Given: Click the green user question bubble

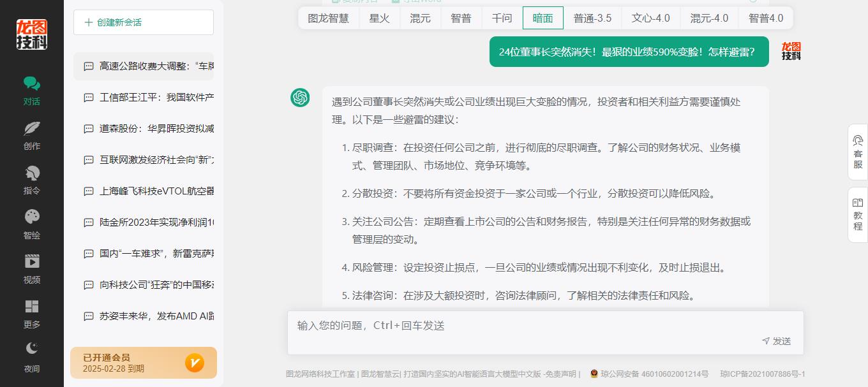Looking at the screenshot, I should click(x=629, y=52).
